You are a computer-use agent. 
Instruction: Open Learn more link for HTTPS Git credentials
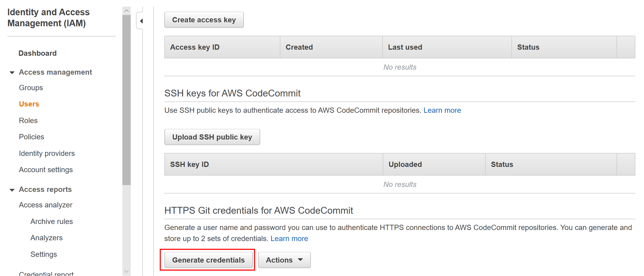(289, 239)
